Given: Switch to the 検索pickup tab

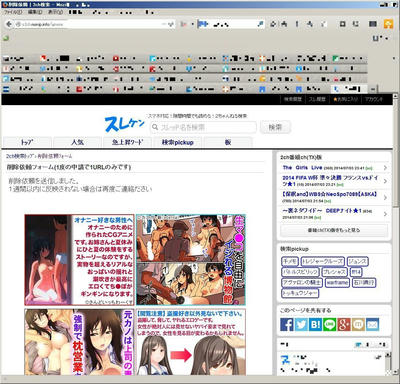Looking at the screenshot, I should (x=177, y=142).
